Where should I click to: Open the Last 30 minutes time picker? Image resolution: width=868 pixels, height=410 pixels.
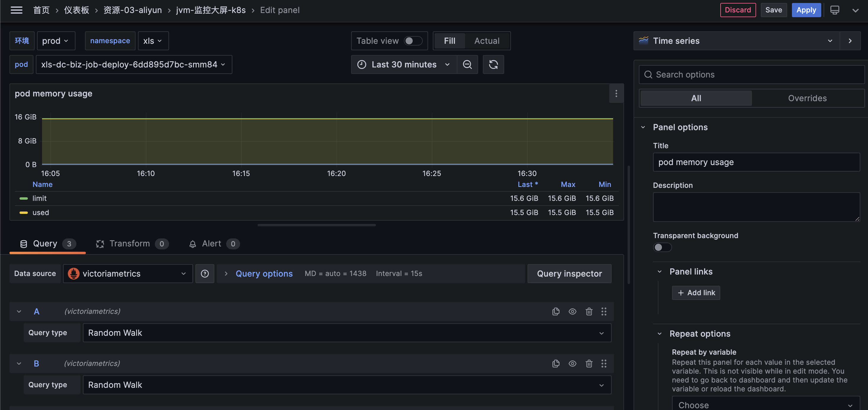(x=404, y=64)
